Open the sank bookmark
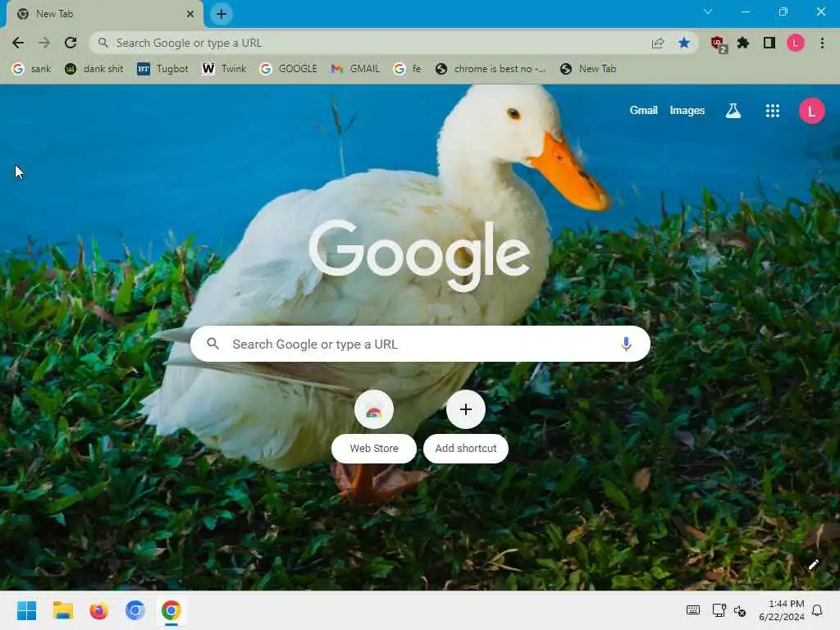This screenshot has height=630, width=840. (x=32, y=69)
